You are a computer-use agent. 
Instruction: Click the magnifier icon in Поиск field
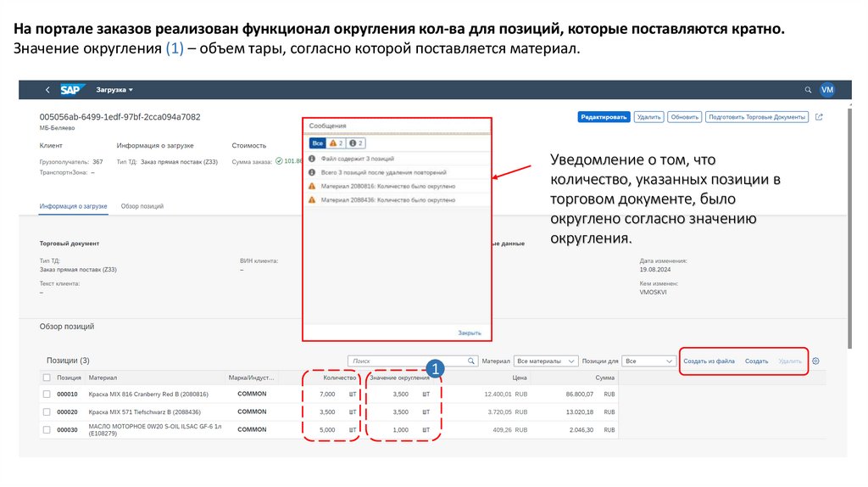[471, 361]
